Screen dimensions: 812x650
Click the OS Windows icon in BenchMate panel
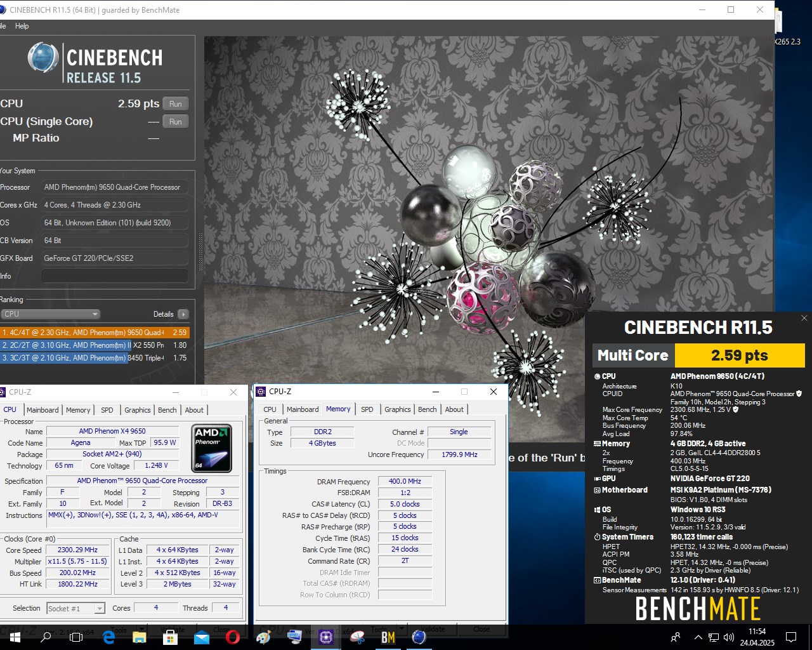pyautogui.click(x=597, y=510)
